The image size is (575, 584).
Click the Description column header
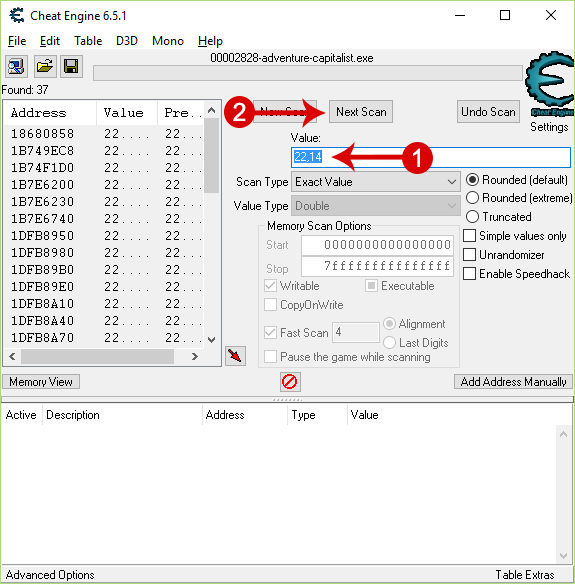tap(123, 415)
